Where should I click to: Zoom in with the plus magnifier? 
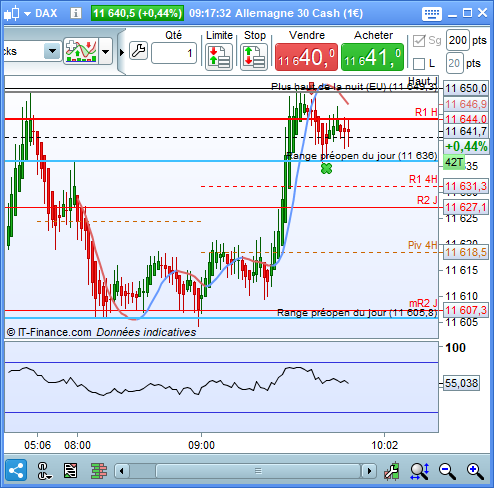click(x=475, y=471)
